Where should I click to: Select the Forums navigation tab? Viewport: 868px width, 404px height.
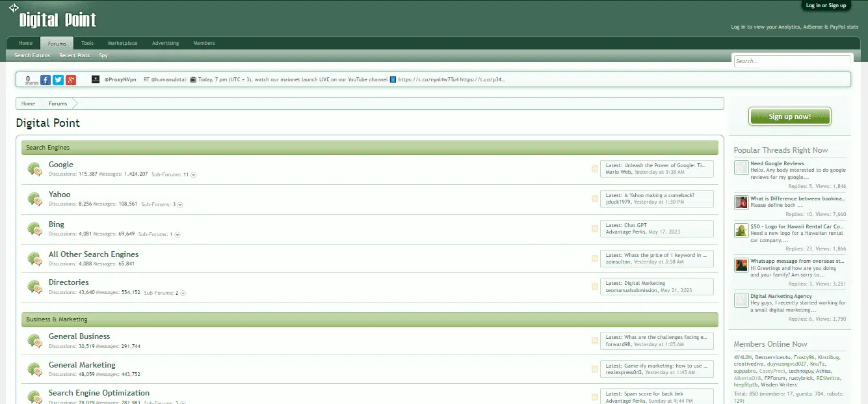[57, 44]
